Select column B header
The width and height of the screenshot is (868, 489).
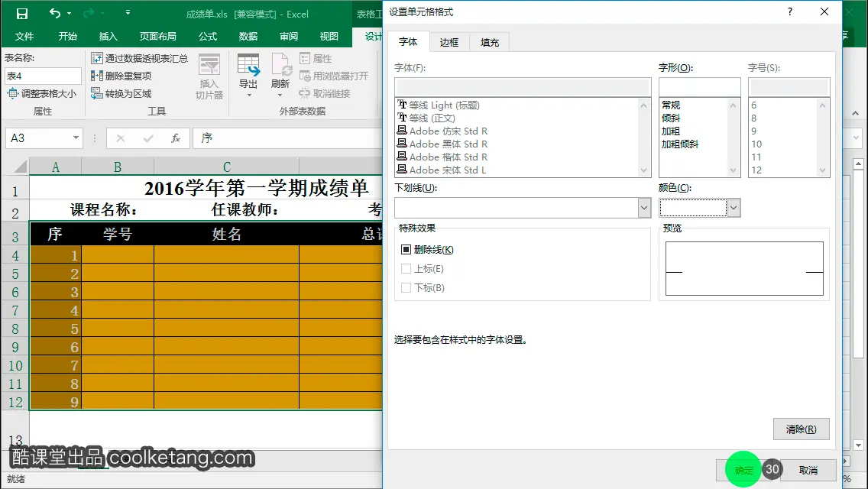118,167
